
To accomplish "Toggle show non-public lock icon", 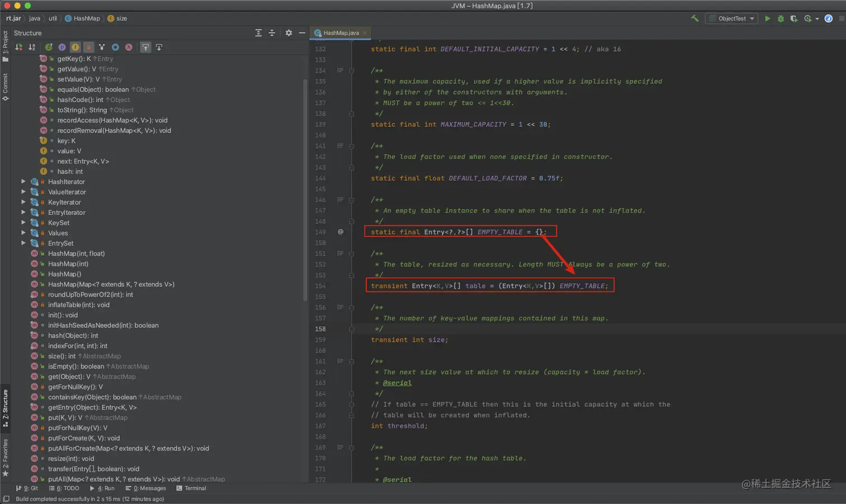I will (88, 48).
